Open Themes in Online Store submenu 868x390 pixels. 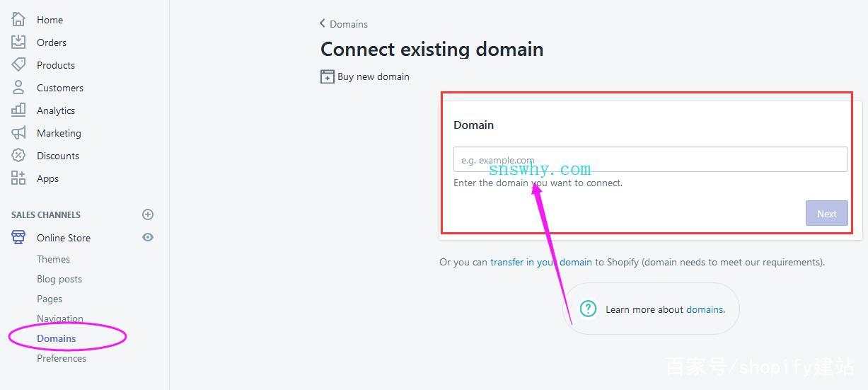tap(53, 259)
